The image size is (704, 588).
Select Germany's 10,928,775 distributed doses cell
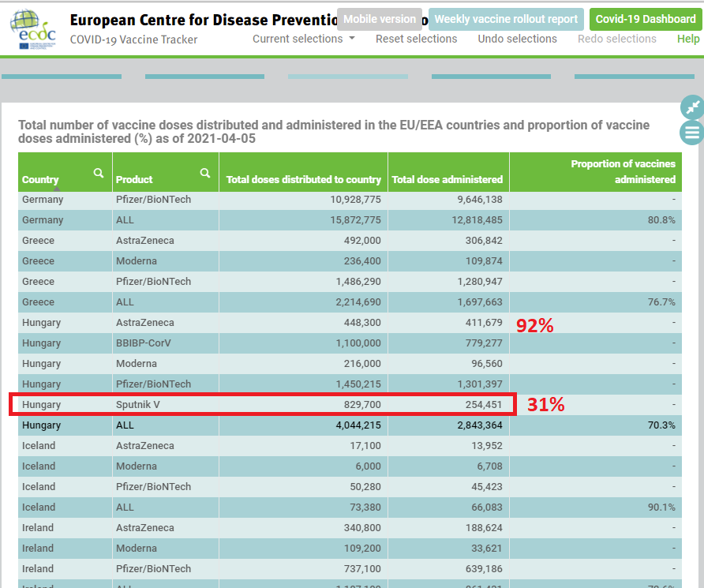point(356,200)
